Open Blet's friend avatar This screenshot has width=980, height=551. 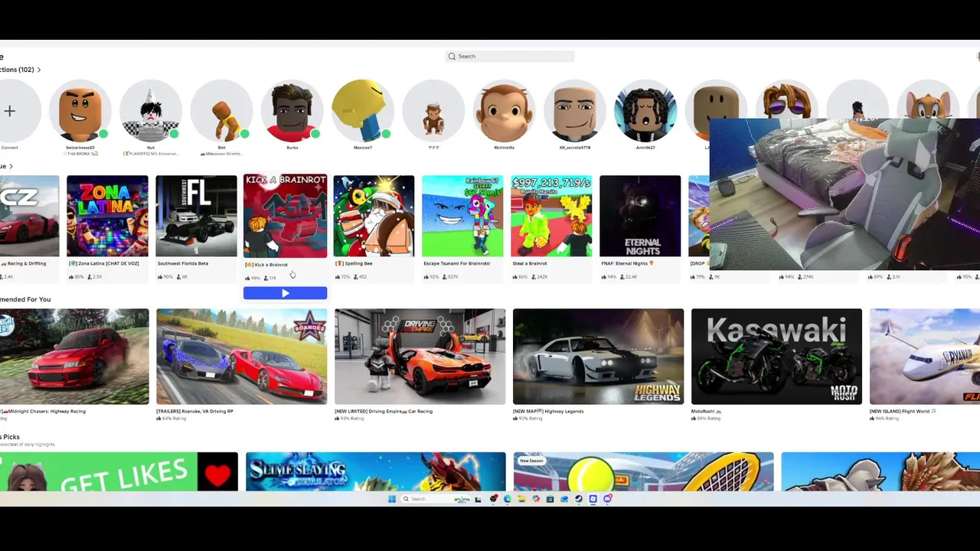click(x=221, y=111)
